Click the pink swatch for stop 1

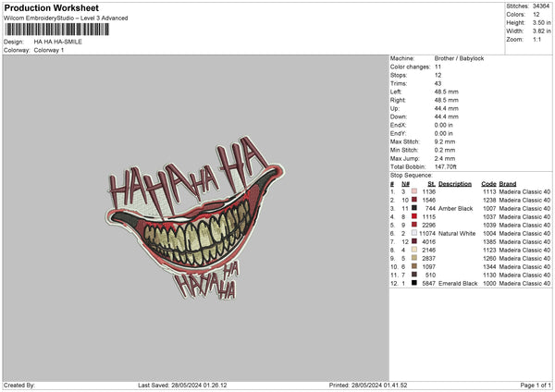(x=414, y=191)
